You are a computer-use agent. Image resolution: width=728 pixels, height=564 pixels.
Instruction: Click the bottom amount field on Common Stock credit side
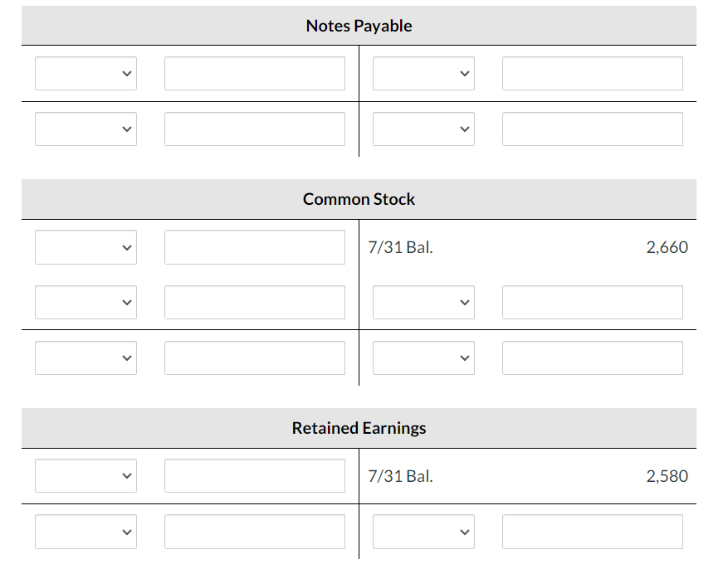pos(592,357)
